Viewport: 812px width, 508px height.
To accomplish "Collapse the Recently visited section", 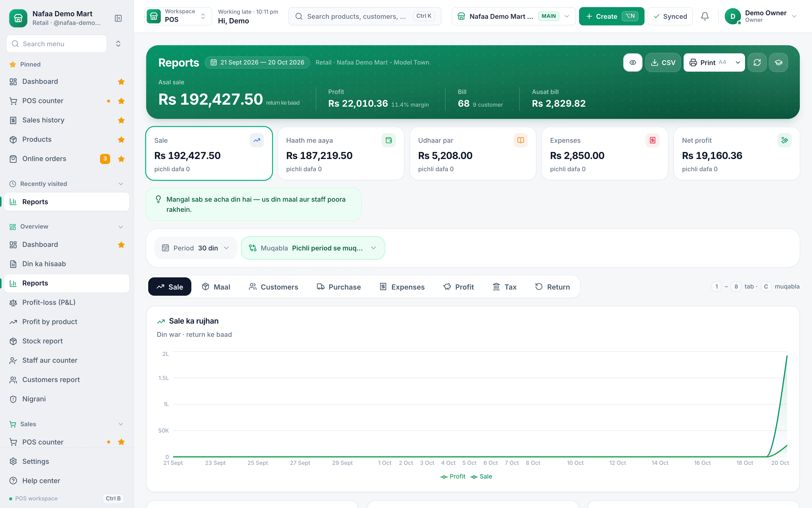I will pos(66,184).
